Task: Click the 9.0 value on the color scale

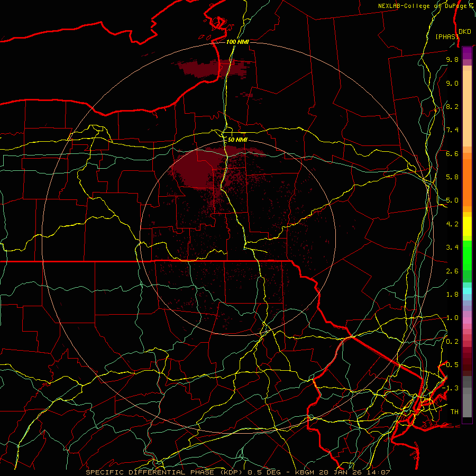Action: [452, 83]
